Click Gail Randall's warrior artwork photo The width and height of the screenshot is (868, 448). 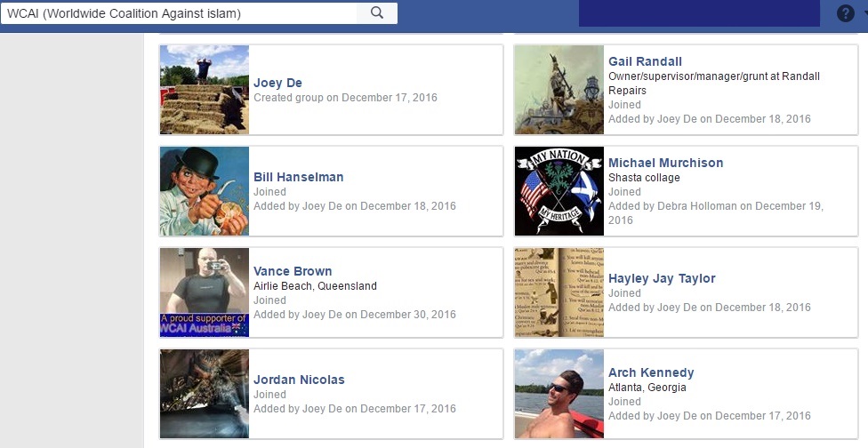pos(559,90)
